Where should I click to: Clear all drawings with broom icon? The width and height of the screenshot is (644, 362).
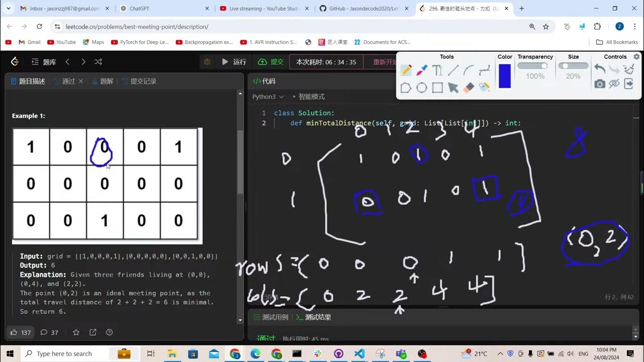(x=629, y=69)
